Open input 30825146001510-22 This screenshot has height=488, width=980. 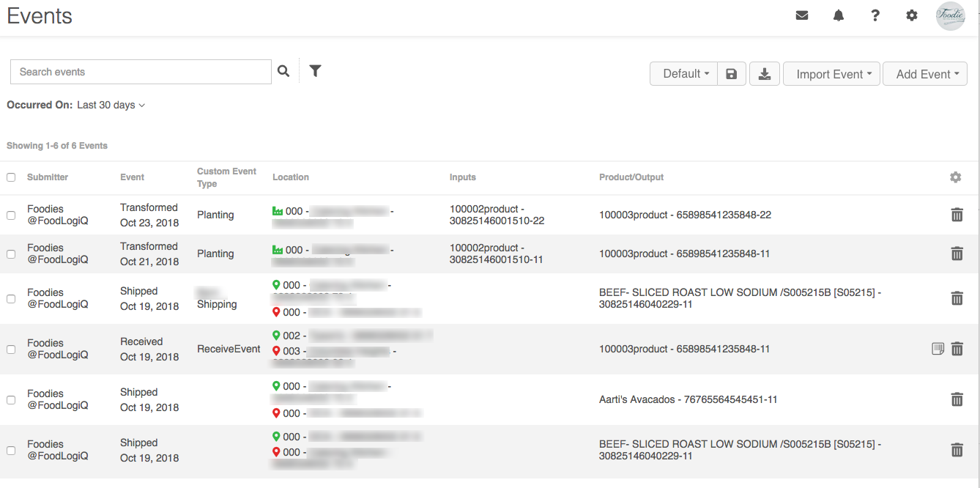tap(497, 215)
